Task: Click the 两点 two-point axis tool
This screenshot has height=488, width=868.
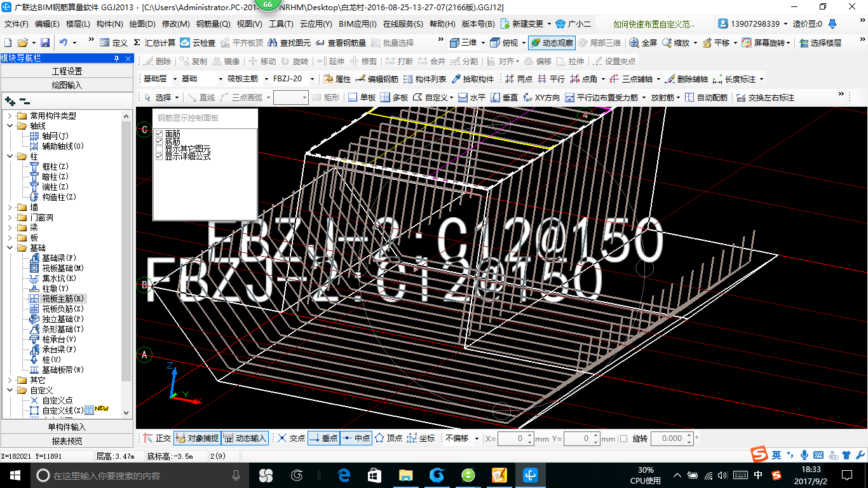Action: point(519,79)
